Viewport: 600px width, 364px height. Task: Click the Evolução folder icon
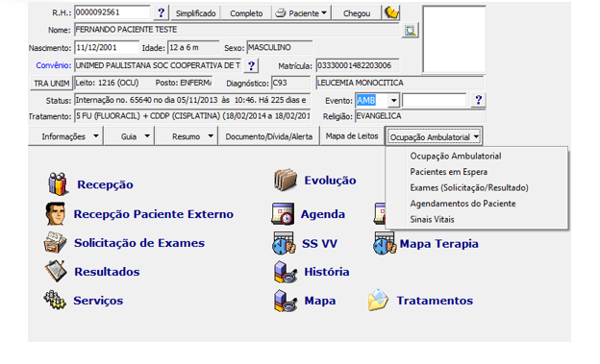tap(286, 180)
